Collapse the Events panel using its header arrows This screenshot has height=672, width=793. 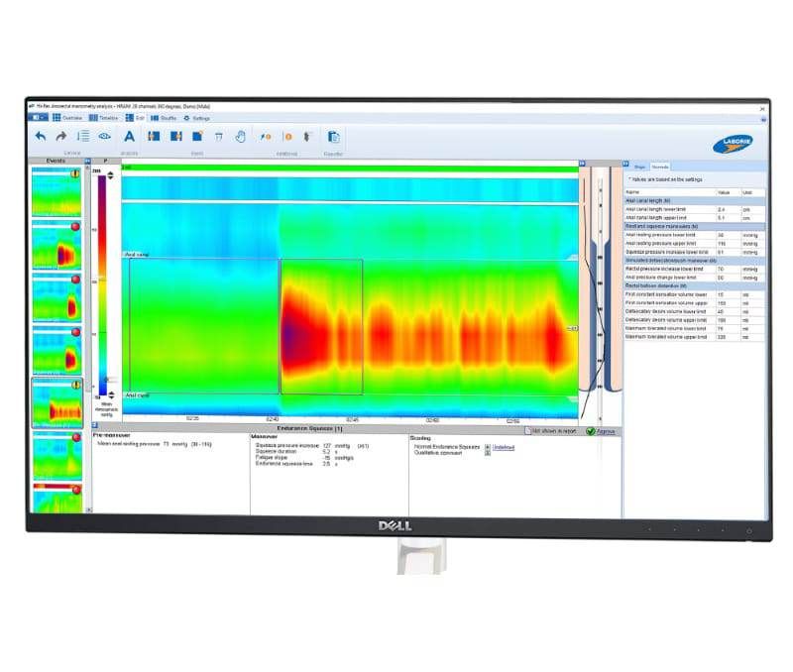[x=87, y=160]
